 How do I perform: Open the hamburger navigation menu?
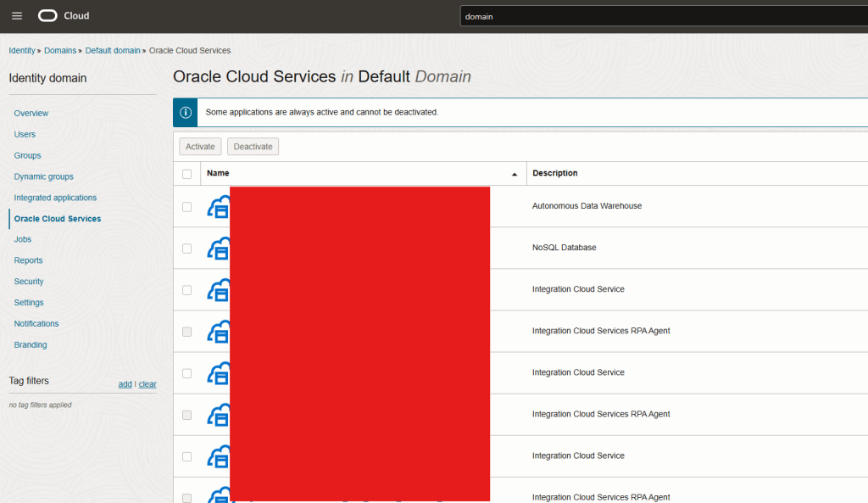point(17,16)
